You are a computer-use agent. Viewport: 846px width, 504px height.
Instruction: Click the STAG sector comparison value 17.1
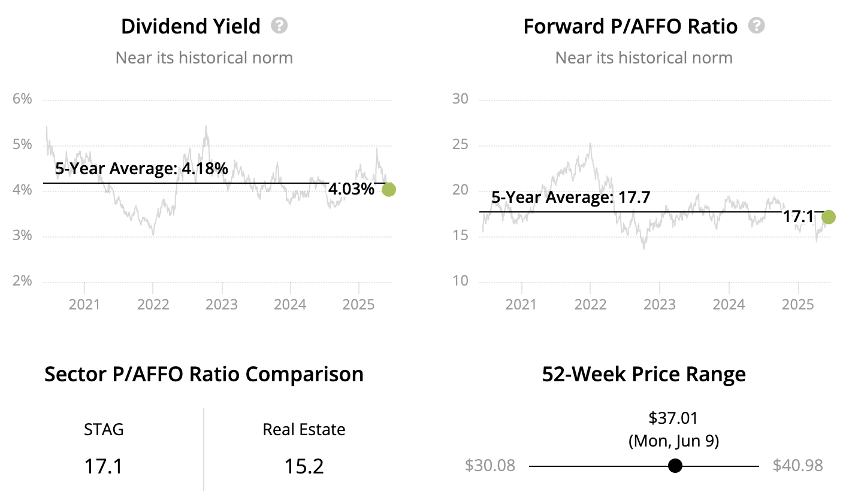click(x=104, y=466)
